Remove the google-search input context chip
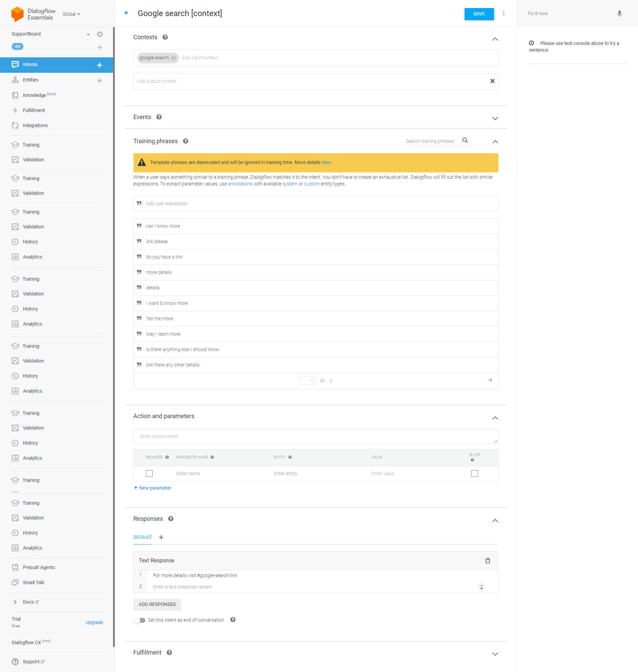The height and width of the screenshot is (672, 638). coord(173,58)
